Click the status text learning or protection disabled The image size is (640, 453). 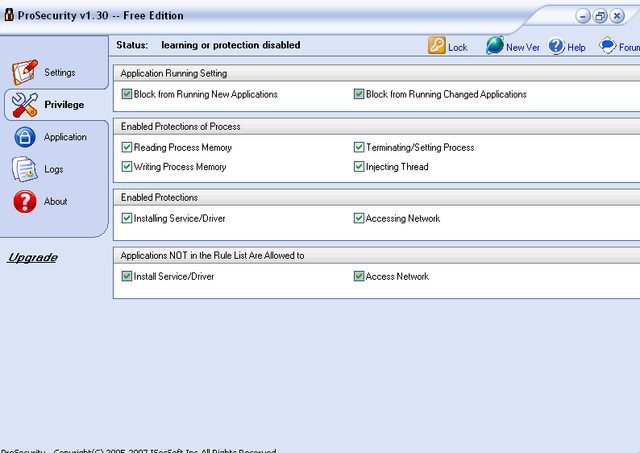(231, 45)
